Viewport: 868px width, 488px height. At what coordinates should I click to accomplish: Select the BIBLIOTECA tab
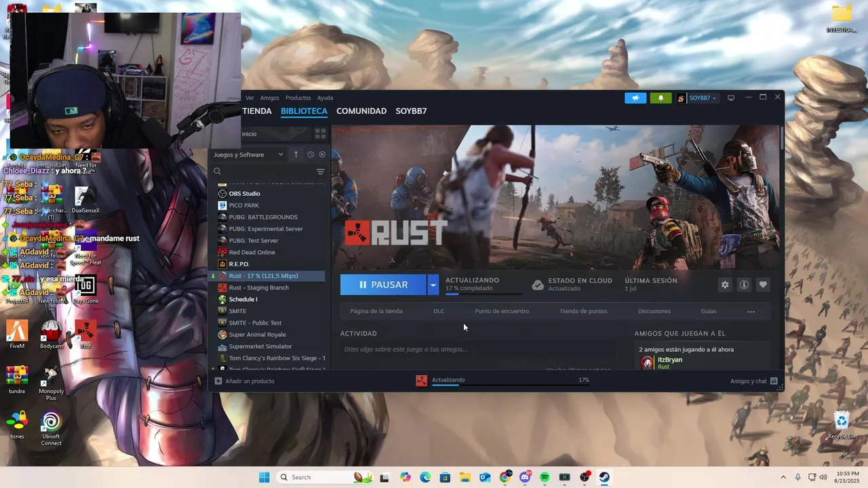(304, 111)
